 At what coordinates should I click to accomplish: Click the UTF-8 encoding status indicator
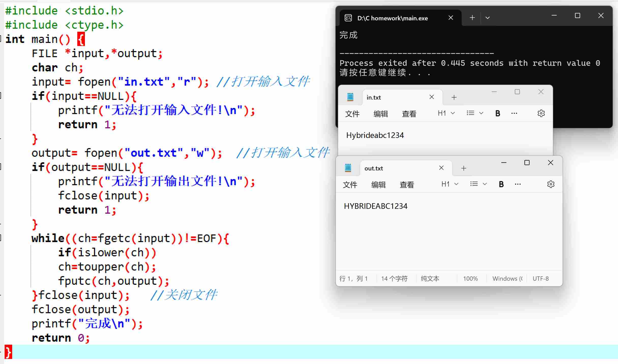540,279
